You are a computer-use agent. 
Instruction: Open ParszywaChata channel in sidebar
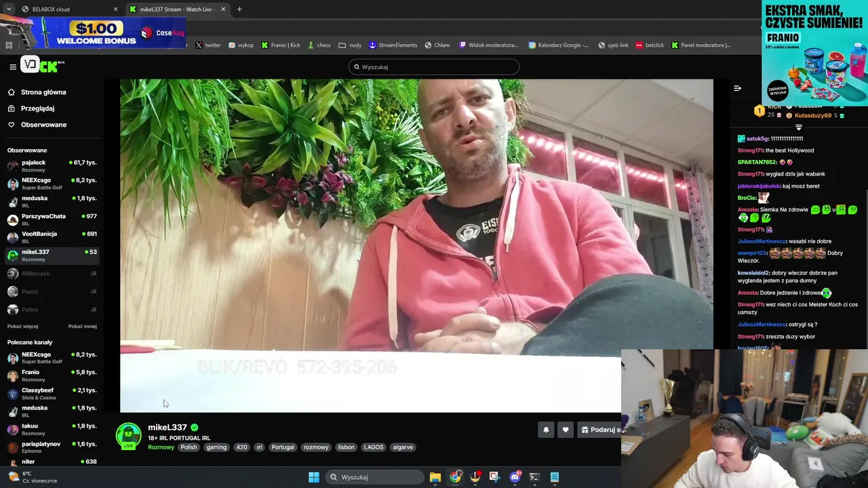pos(52,220)
